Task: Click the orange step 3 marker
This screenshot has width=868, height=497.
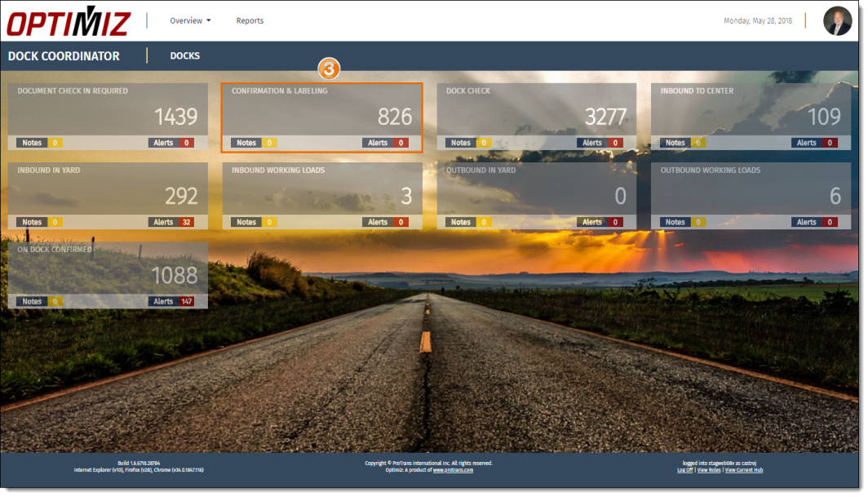Action: 328,69
